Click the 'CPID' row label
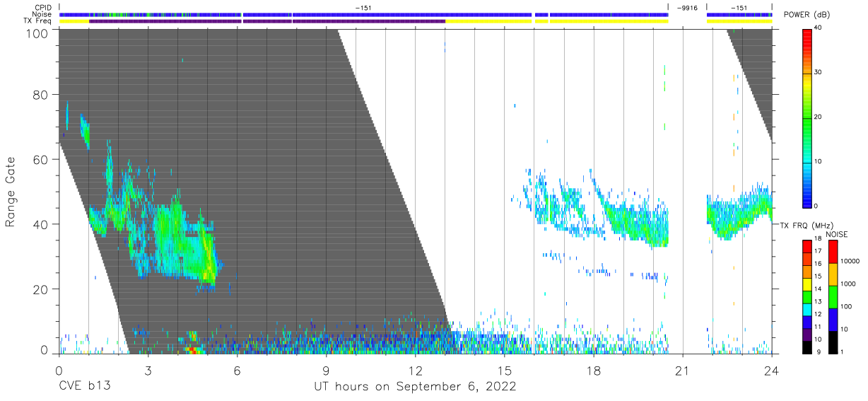Screen dimensions: 868x401 [44, 8]
